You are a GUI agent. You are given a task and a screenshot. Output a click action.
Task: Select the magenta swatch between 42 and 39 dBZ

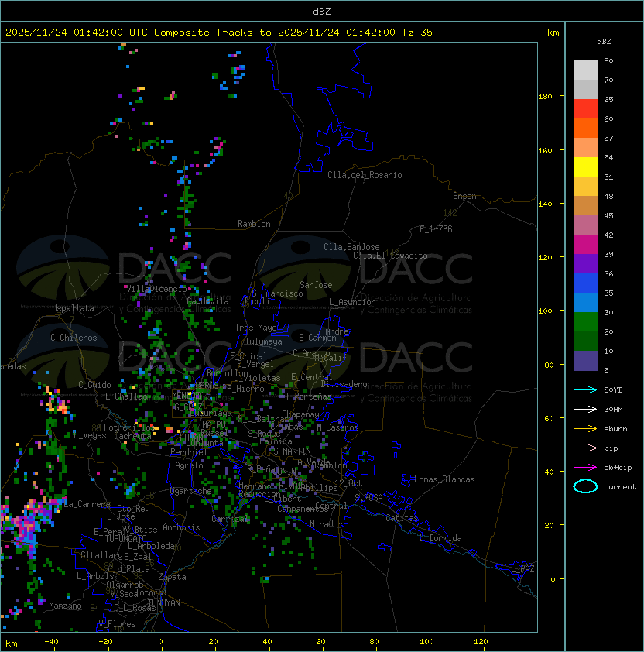(585, 245)
